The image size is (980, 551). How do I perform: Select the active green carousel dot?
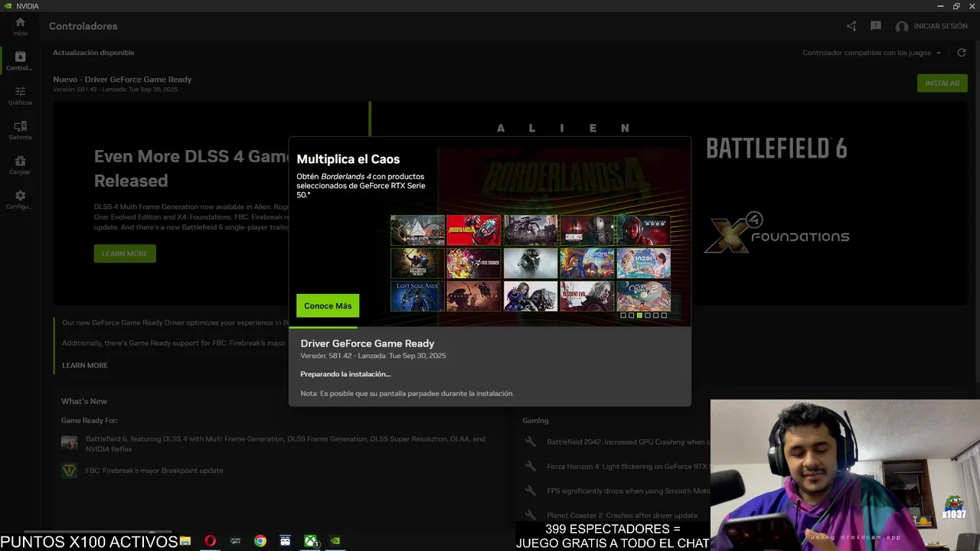[x=639, y=315]
